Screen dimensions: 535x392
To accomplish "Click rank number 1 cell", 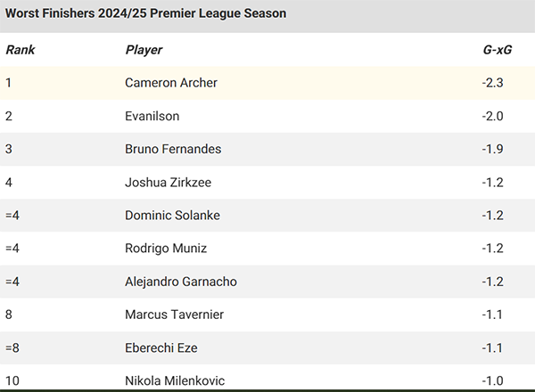I will pyautogui.click(x=9, y=83).
